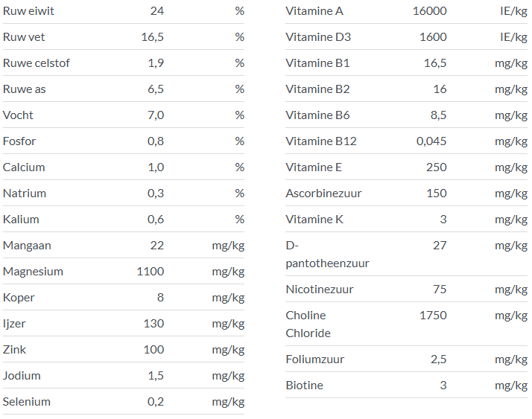Click the Biotine label
The image size is (532, 419).
coord(304,386)
